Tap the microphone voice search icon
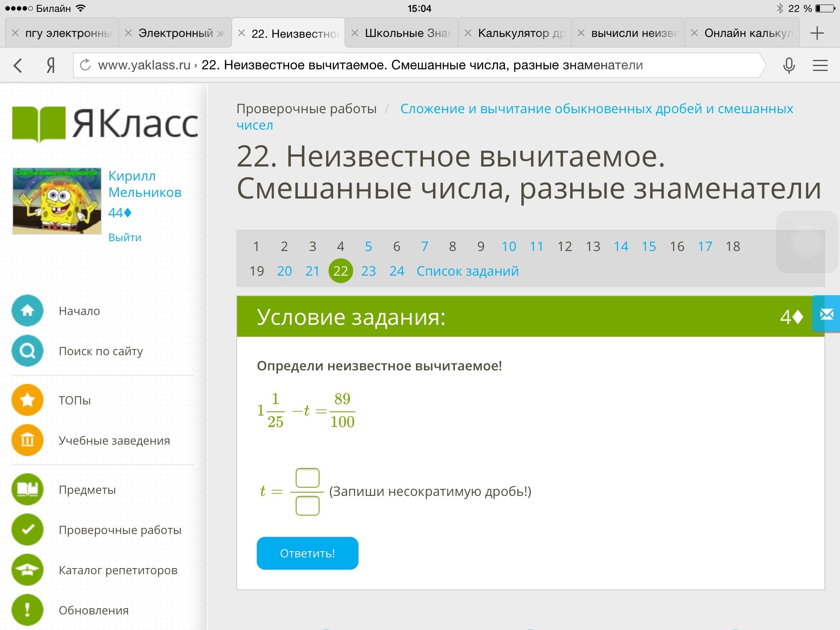The width and height of the screenshot is (840, 630). click(789, 65)
